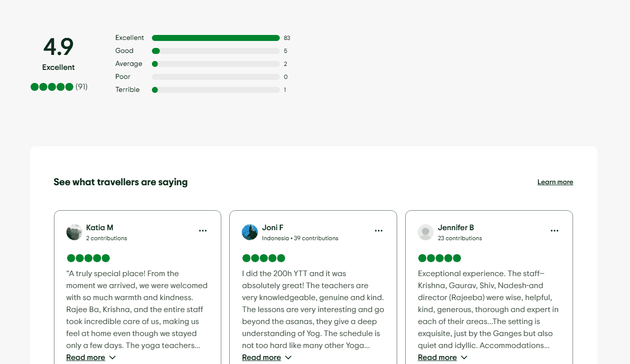
Task: Open actions for Jennifer B's review
Action: click(x=555, y=231)
